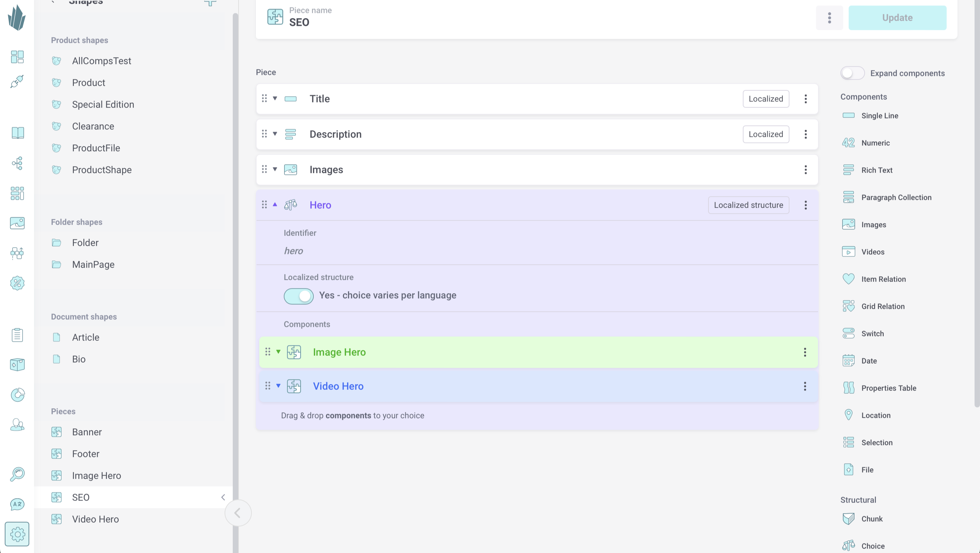Click the Grid Relation component icon
Viewport: 980px width, 553px height.
point(849,306)
